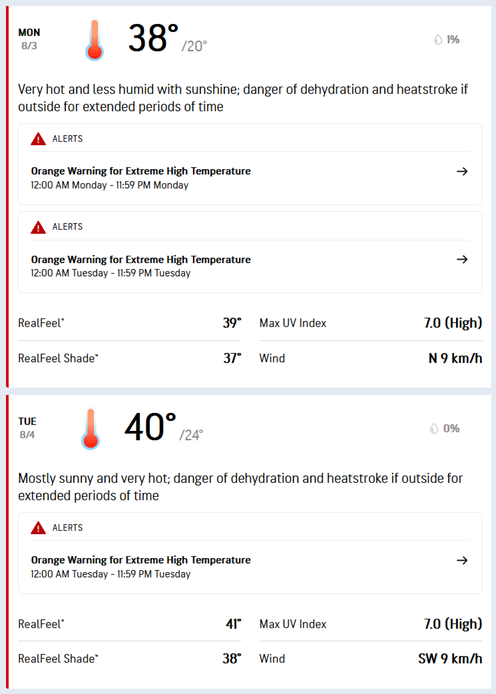Open Orange Warning for 12:00 AM Monday alert
The height and width of the screenshot is (694, 496).
(141, 171)
